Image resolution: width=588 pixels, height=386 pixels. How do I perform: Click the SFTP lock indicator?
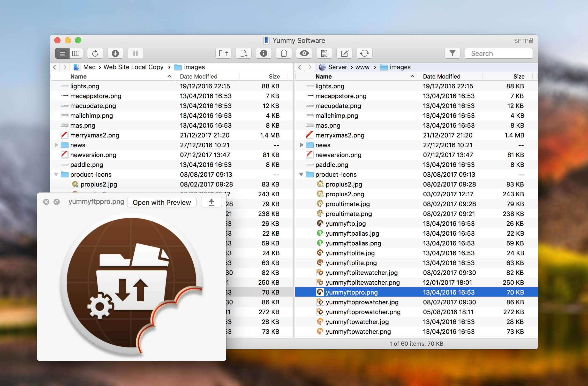point(524,41)
